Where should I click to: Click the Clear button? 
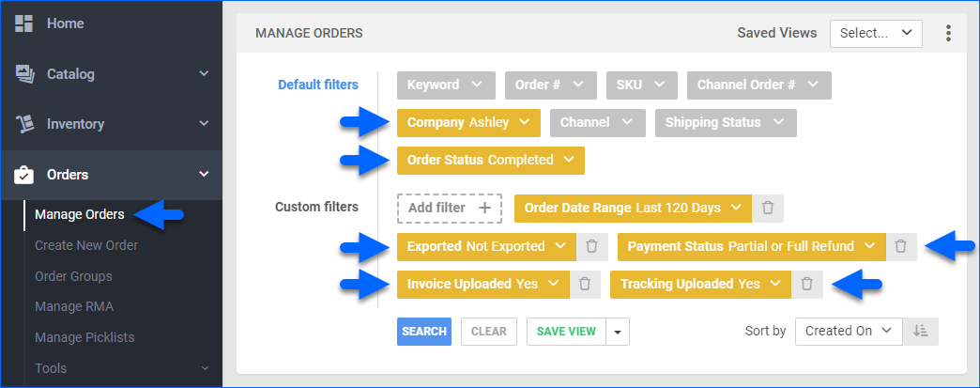point(489,332)
